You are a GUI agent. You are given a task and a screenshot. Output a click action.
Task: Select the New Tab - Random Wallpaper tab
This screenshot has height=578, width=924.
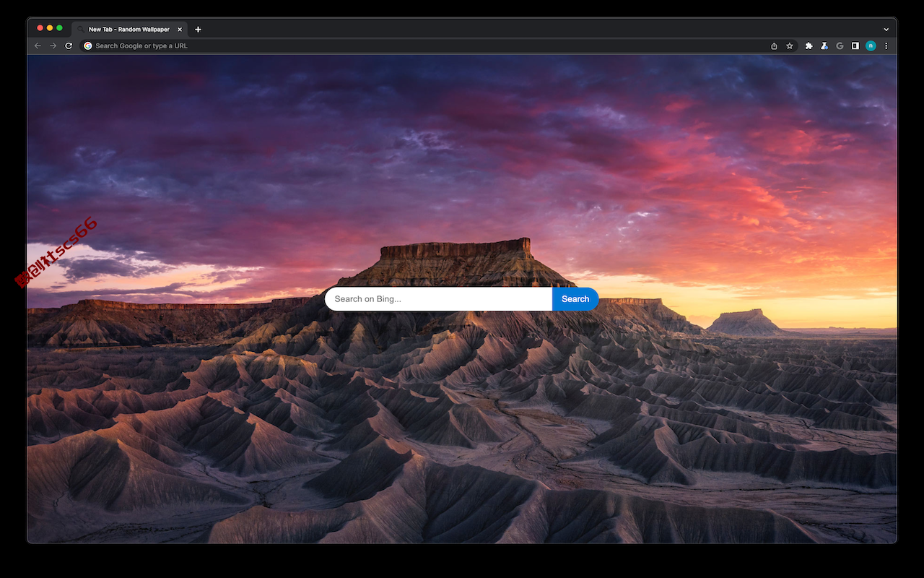pyautogui.click(x=129, y=30)
